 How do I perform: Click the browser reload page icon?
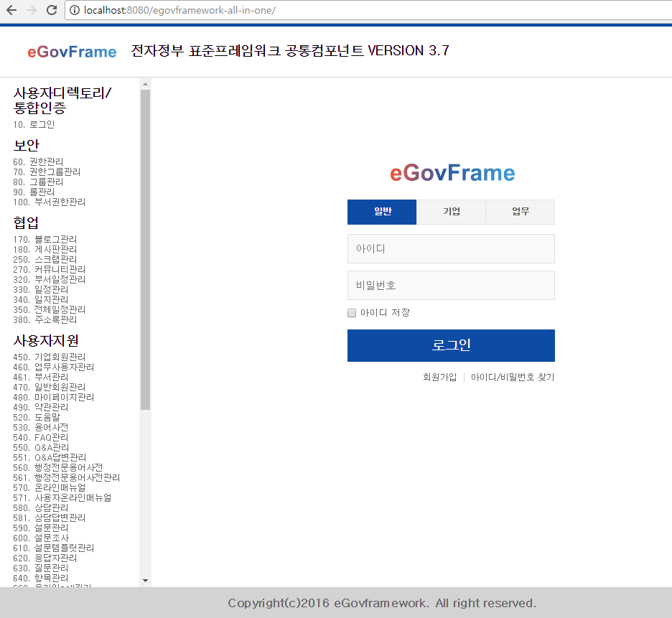point(52,11)
